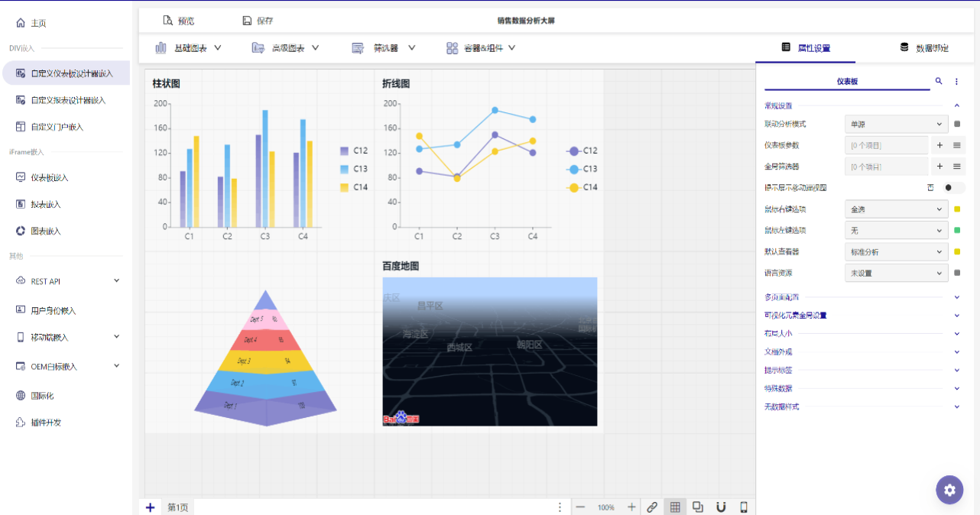Image resolution: width=980 pixels, height=515 pixels.
Task: Open the 鼠标左键选项 dropdown showing 无
Action: click(897, 230)
